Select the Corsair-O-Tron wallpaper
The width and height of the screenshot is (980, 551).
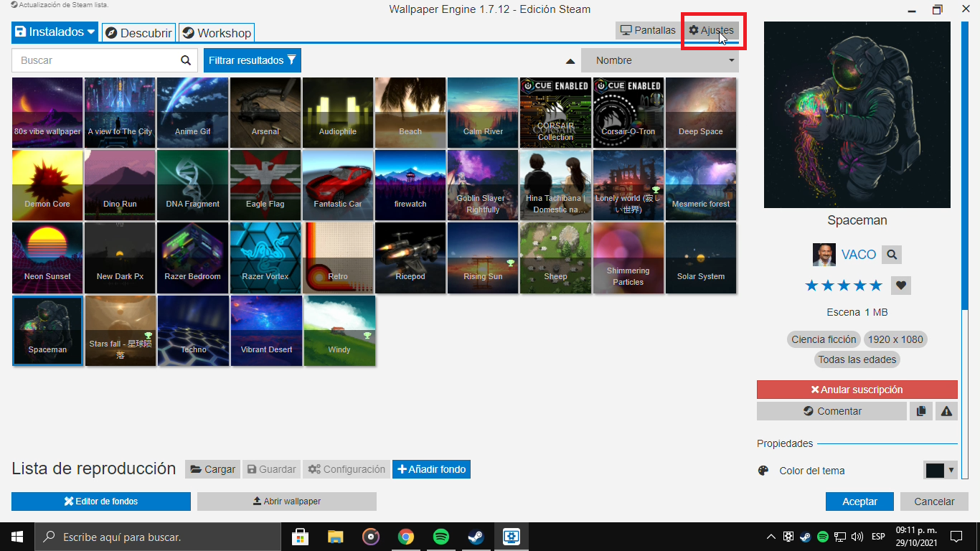tap(628, 113)
